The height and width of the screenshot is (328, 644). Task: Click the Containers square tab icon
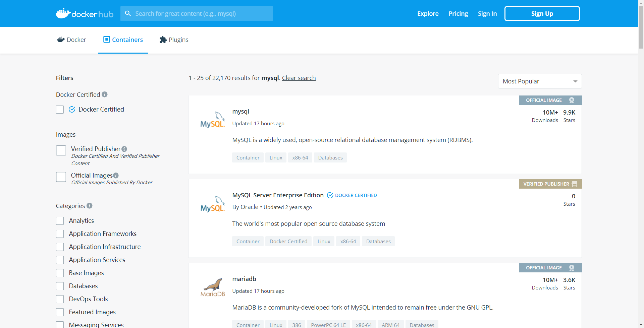tap(107, 40)
